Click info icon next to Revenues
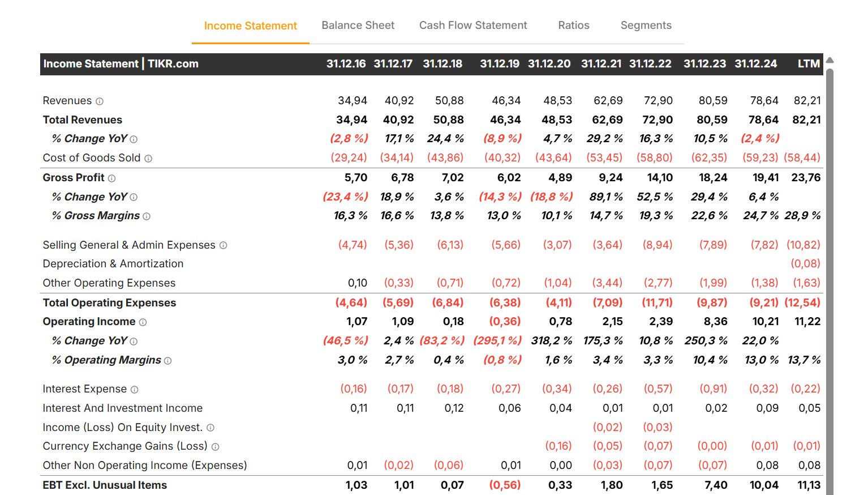 (x=100, y=101)
